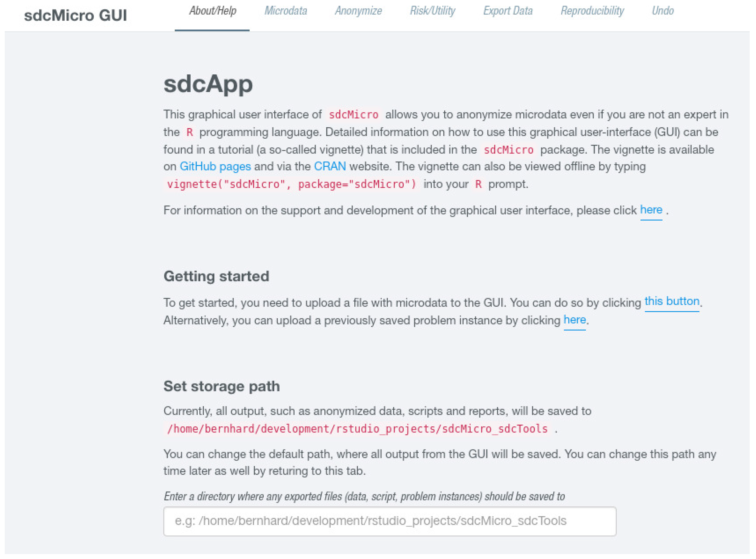Open the About/Help tab
Screen dimensions: 756x559
coord(212,11)
